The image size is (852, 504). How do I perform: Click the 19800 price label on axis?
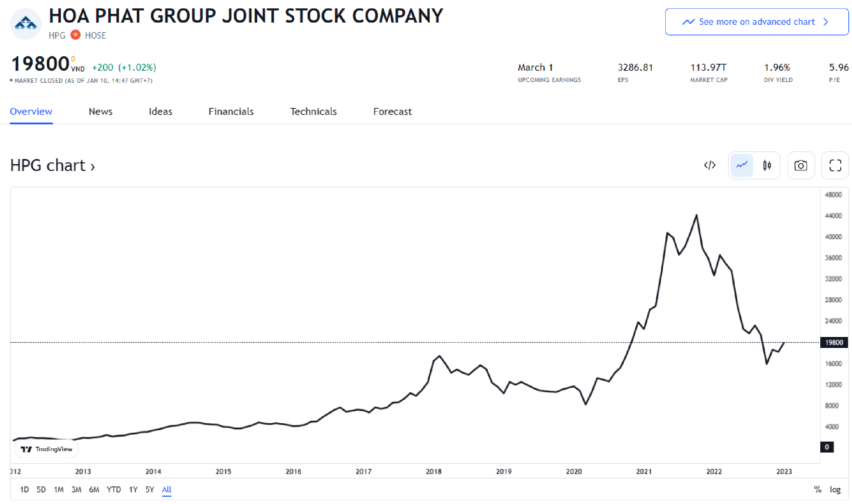click(834, 342)
